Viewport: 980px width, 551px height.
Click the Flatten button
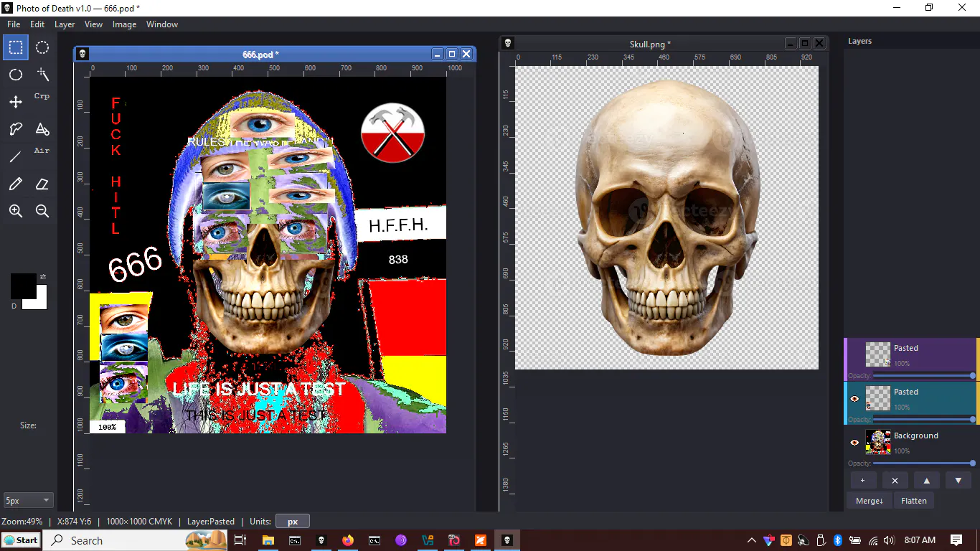pyautogui.click(x=914, y=501)
